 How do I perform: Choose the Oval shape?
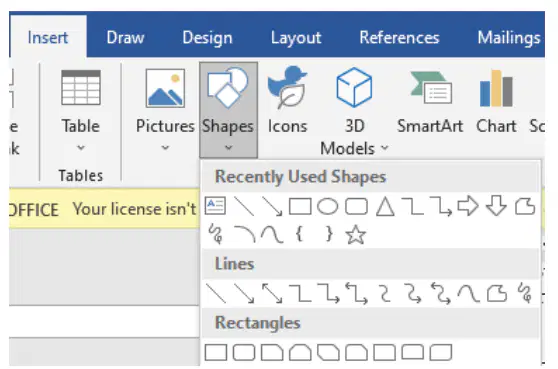pos(327,206)
